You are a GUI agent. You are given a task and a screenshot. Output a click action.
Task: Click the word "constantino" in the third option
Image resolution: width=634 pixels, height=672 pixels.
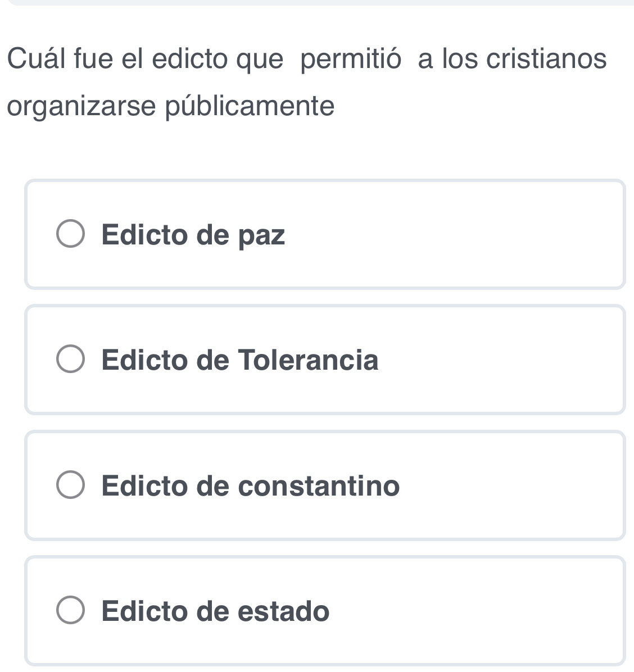coord(319,486)
